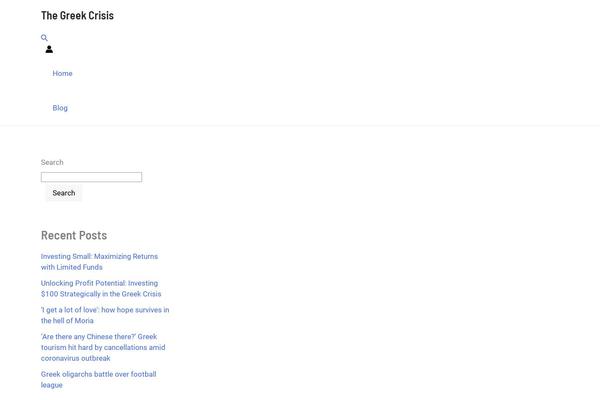Open post Investing Small: Maximizing Returns
Screen dimensions: 600x400
click(99, 262)
